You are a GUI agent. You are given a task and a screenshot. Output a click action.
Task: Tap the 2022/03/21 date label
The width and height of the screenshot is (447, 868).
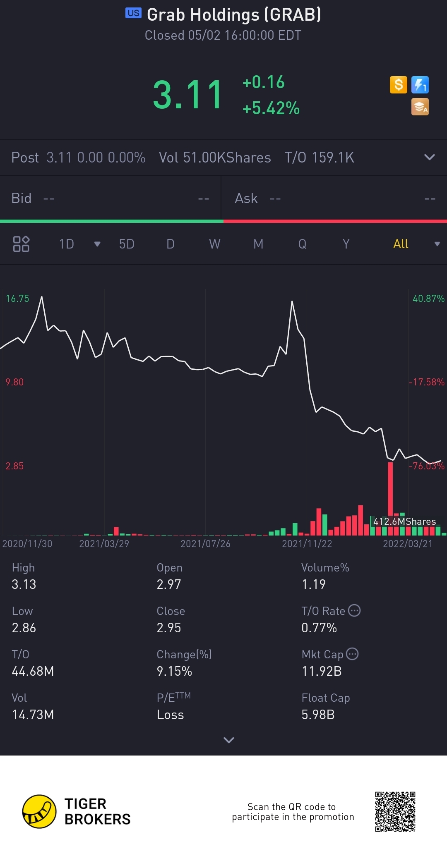point(408,544)
